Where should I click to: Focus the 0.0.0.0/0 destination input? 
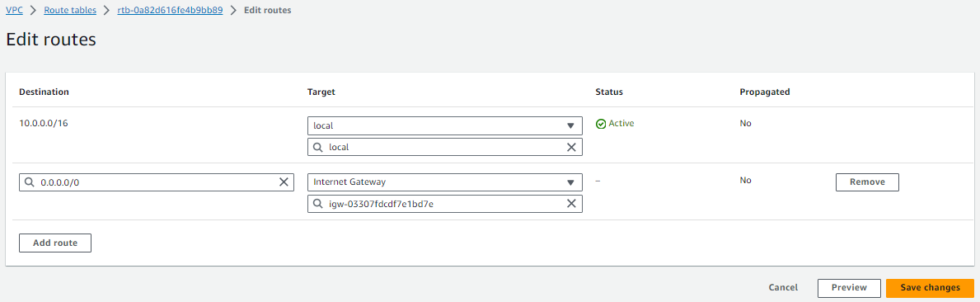[157, 182]
